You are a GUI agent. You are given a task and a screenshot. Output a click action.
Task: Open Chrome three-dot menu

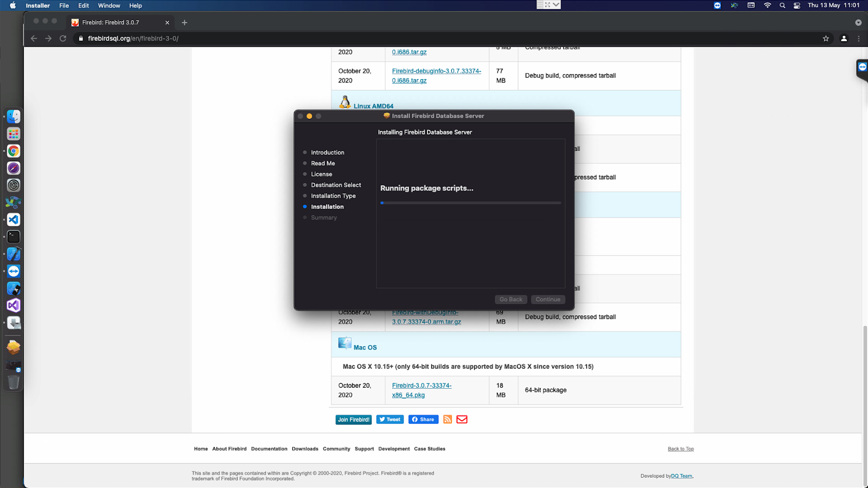pyautogui.click(x=858, y=39)
